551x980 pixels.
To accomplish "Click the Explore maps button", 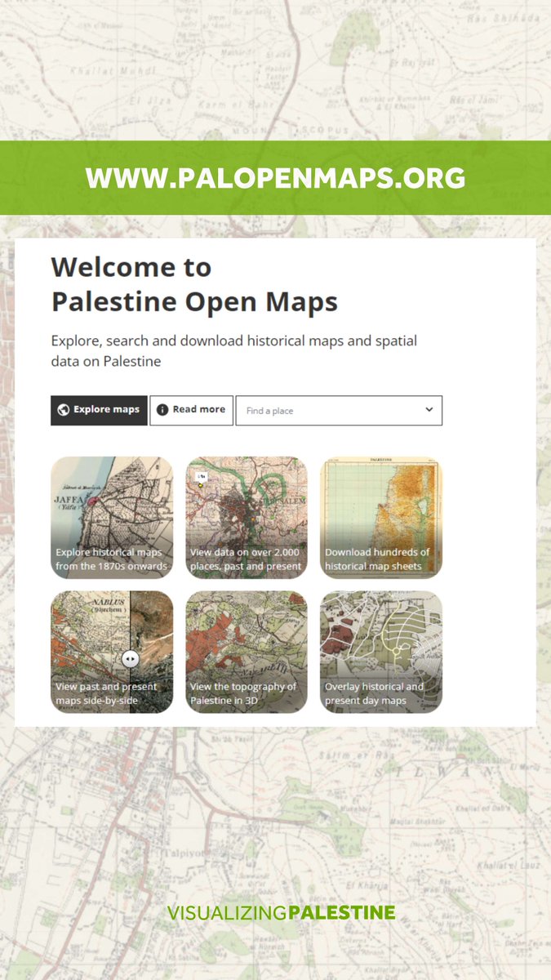I will click(x=99, y=411).
